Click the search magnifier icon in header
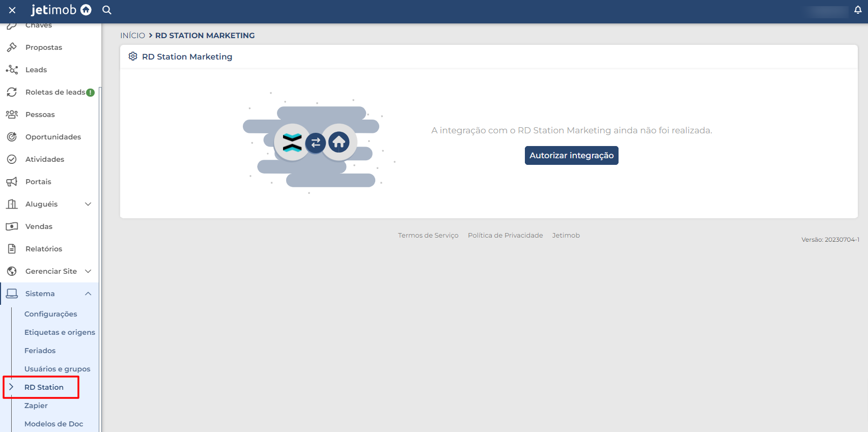This screenshot has height=432, width=868. [x=106, y=10]
